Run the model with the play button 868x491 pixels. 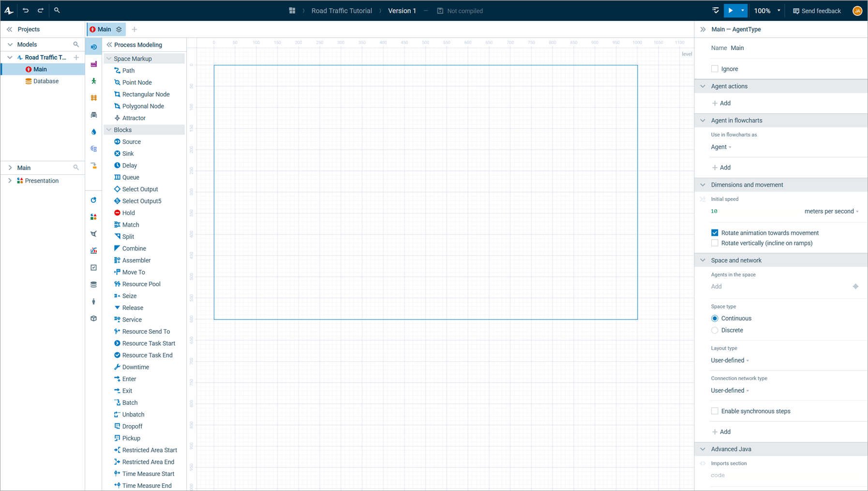(731, 11)
